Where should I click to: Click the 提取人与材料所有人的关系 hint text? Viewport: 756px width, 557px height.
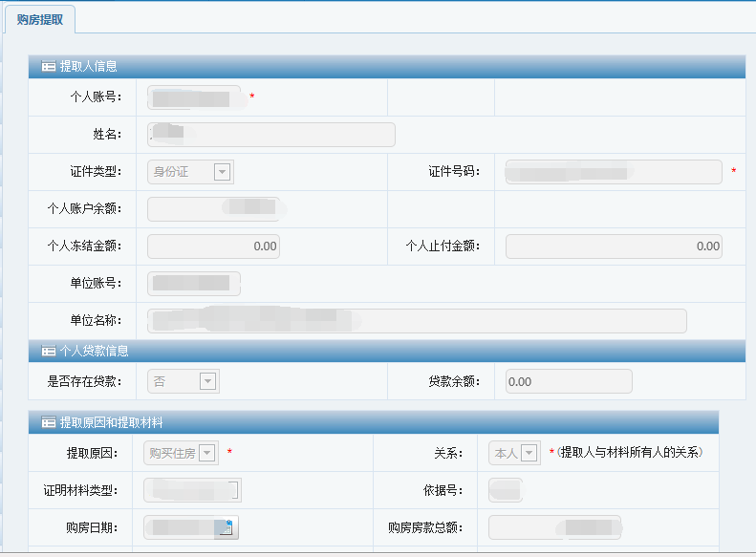[x=629, y=452]
